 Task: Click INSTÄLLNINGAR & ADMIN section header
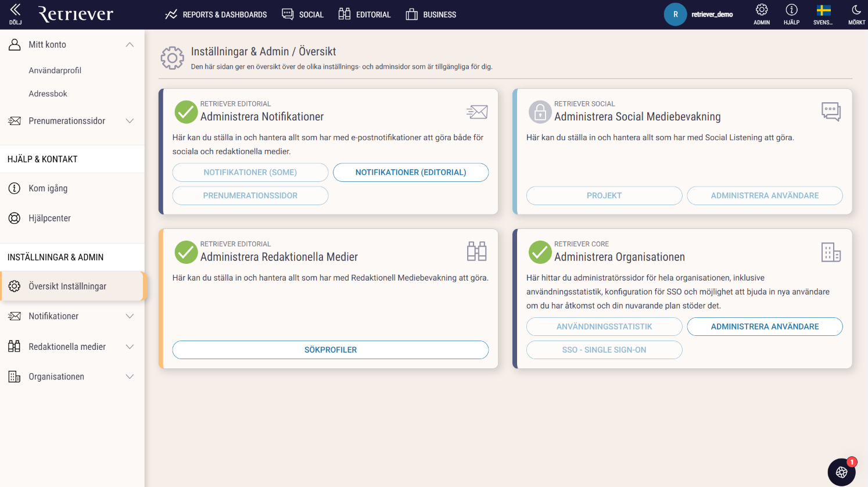55,257
